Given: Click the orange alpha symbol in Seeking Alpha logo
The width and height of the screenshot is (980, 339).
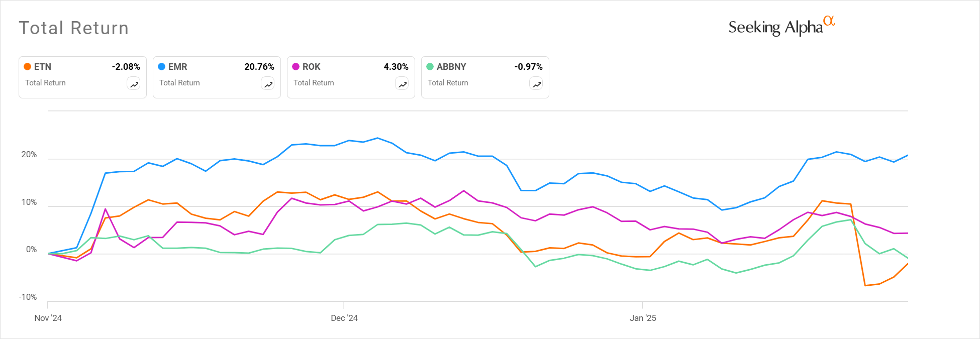Looking at the screenshot, I should tap(829, 21).
